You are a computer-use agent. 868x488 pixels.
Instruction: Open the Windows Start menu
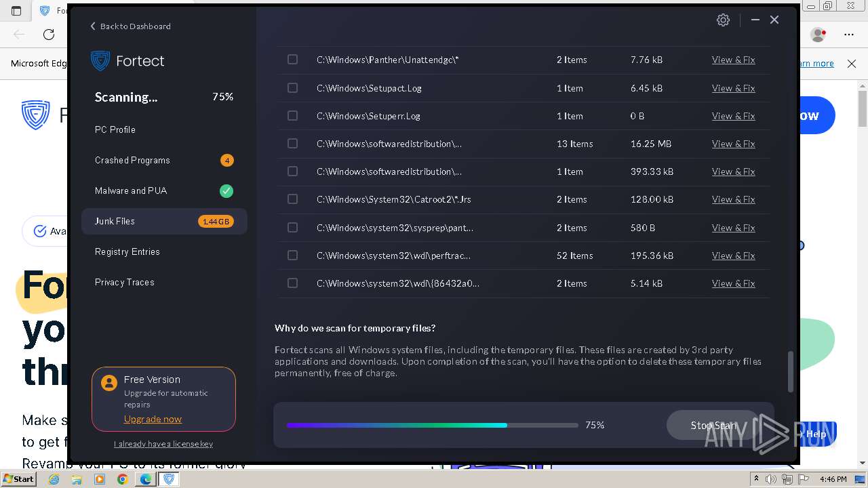[x=18, y=479]
